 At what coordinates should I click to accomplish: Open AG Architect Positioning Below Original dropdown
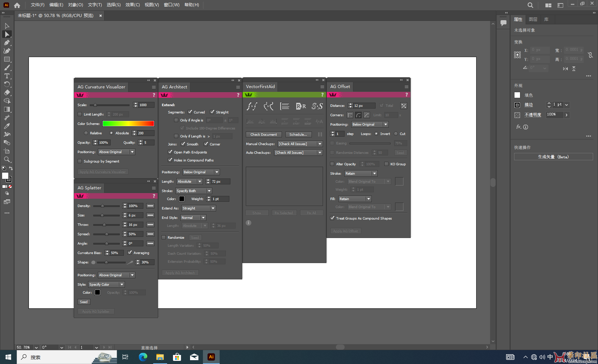(x=201, y=172)
